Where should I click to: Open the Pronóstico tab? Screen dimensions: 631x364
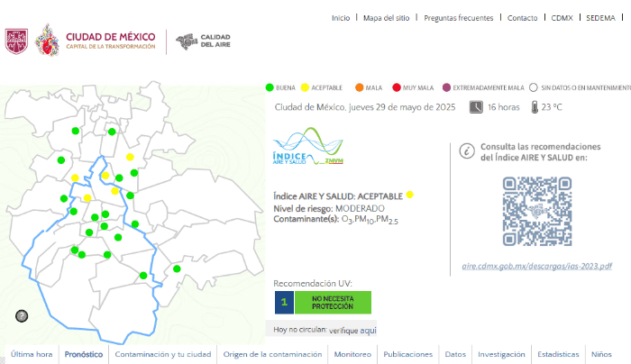(84, 354)
